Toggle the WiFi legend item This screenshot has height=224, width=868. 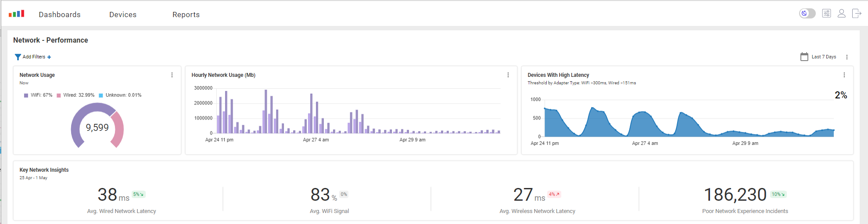tap(39, 95)
